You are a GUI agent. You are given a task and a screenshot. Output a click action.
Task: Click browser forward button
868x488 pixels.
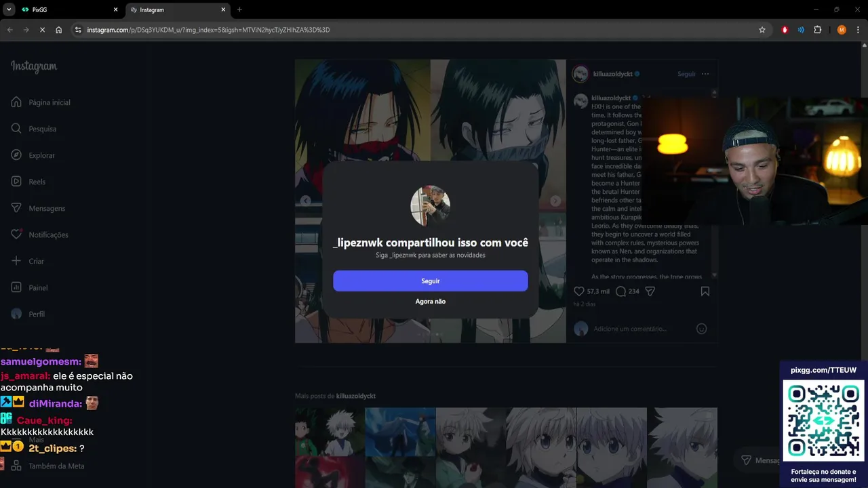pos(26,30)
